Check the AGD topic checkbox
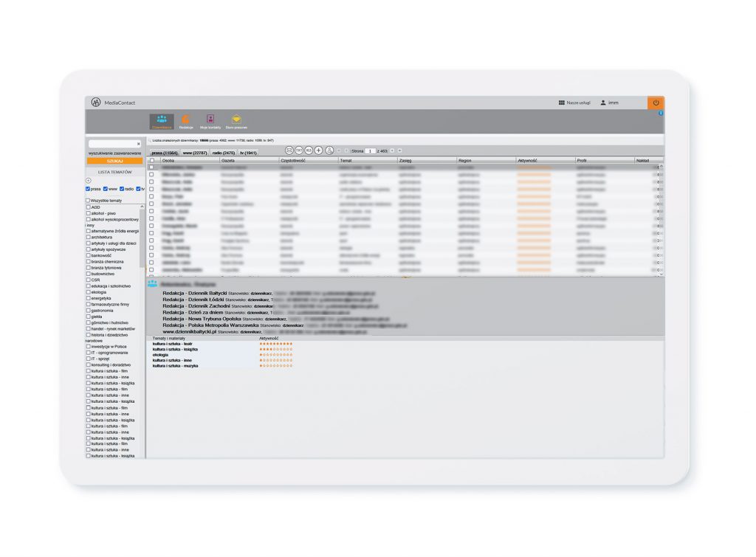Viewport: 756px width, 557px height. pos(89,207)
